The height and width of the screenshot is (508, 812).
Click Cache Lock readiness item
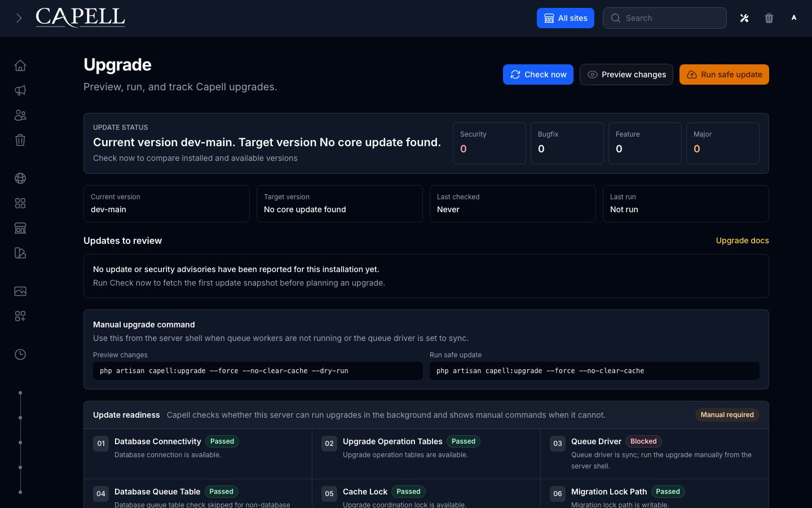pyautogui.click(x=426, y=494)
